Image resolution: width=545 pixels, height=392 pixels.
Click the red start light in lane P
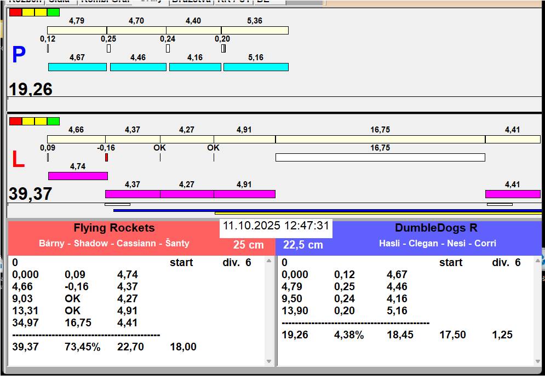coord(15,13)
